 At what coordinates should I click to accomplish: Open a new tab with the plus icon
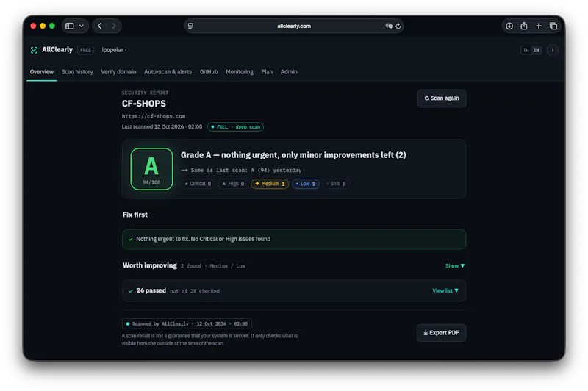(539, 26)
